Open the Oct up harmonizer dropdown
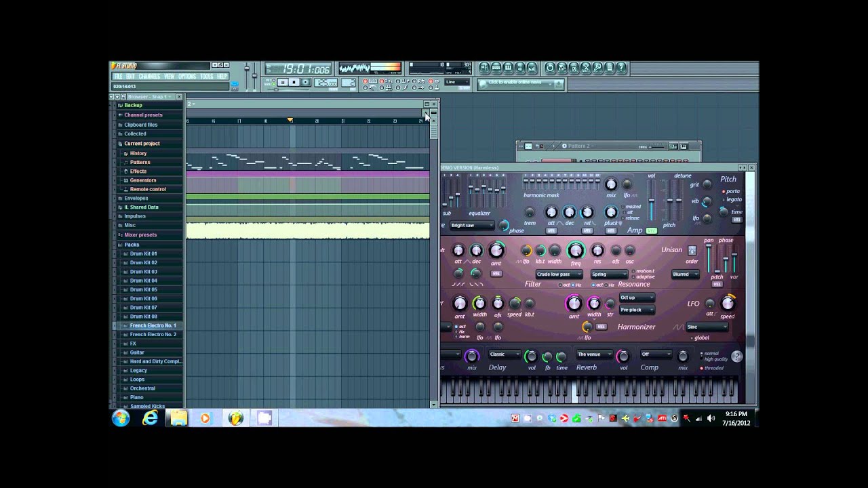Screen dimensions: 868x488 [x=637, y=298]
